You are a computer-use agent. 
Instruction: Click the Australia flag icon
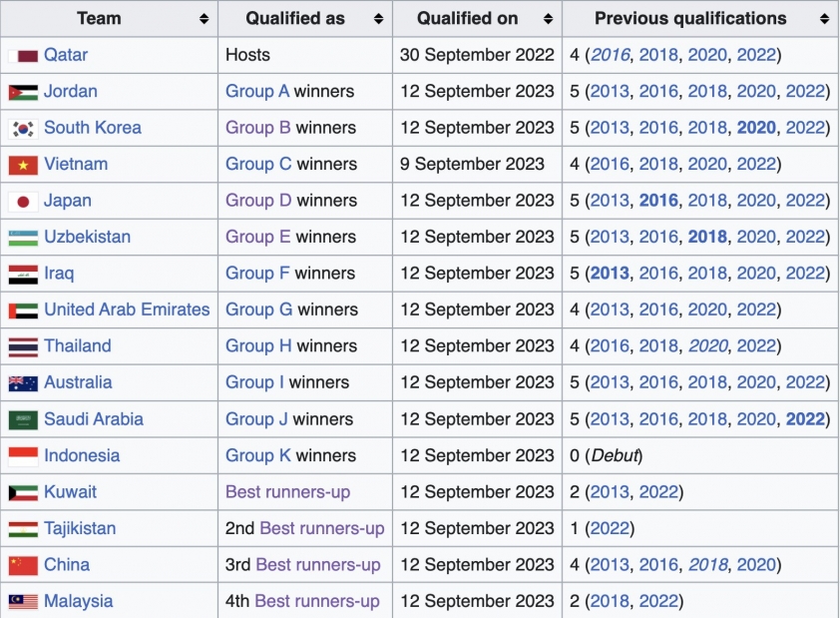(23, 383)
